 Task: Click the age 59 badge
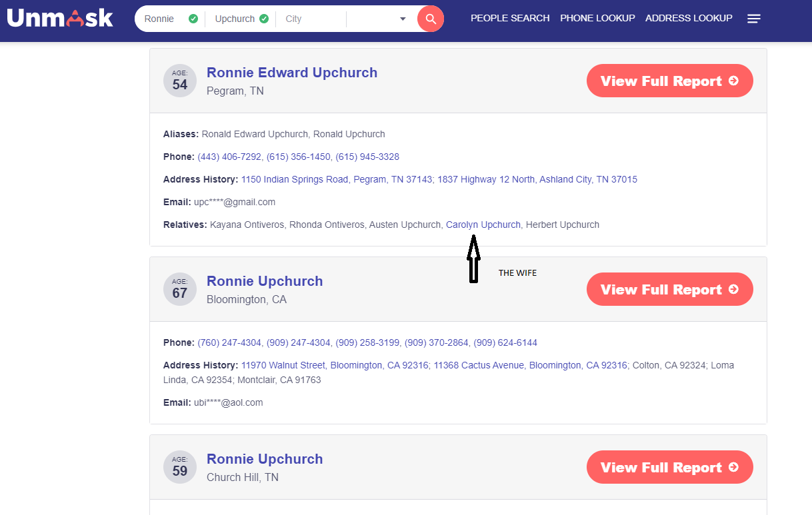tap(180, 468)
